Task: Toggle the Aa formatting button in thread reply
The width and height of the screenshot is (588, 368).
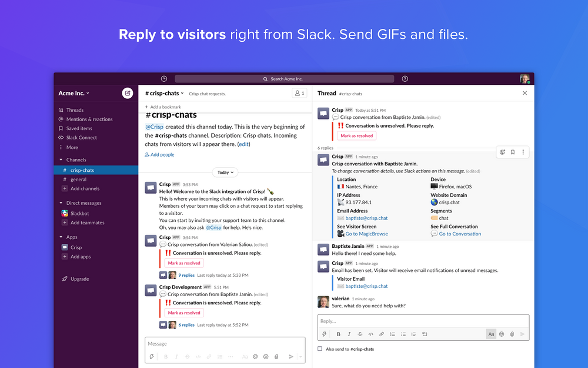Action: point(491,334)
